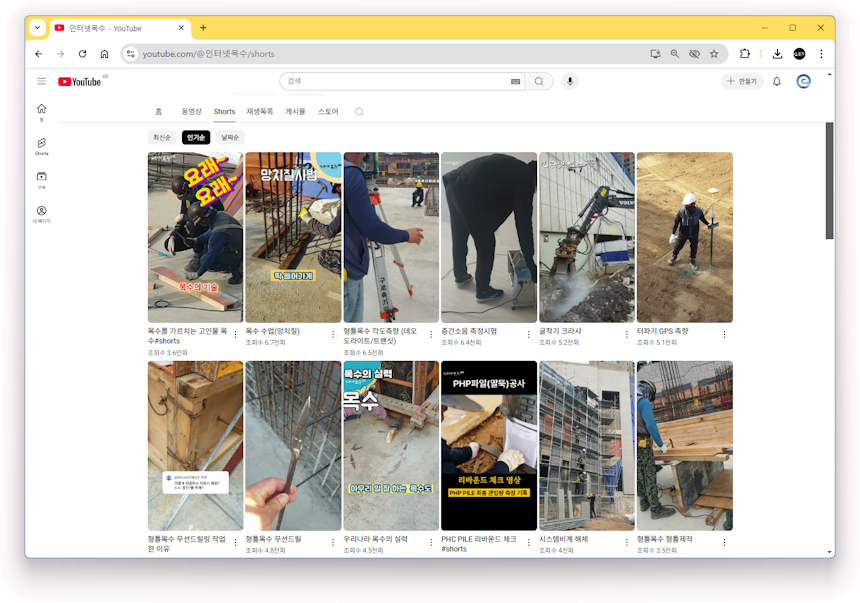Screen dimensions: 860x603
Task: Open the 시스템비계 해체 title link
Action: click(563, 539)
